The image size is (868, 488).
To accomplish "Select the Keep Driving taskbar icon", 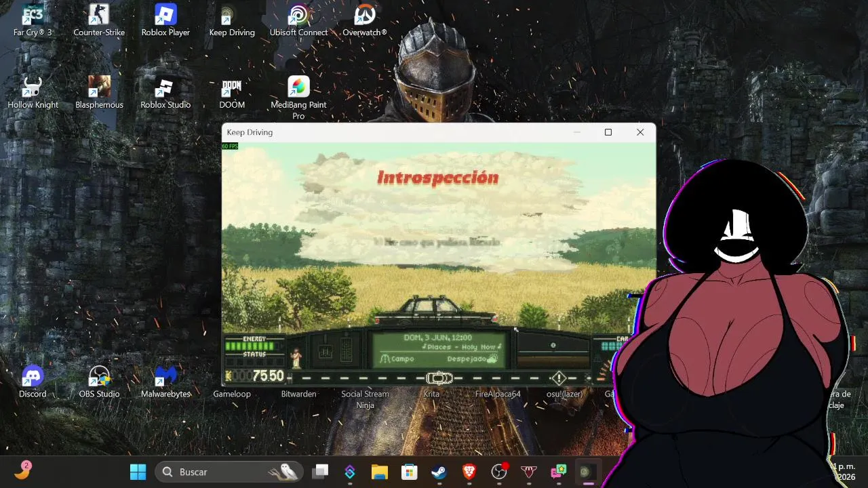I will 587,472.
